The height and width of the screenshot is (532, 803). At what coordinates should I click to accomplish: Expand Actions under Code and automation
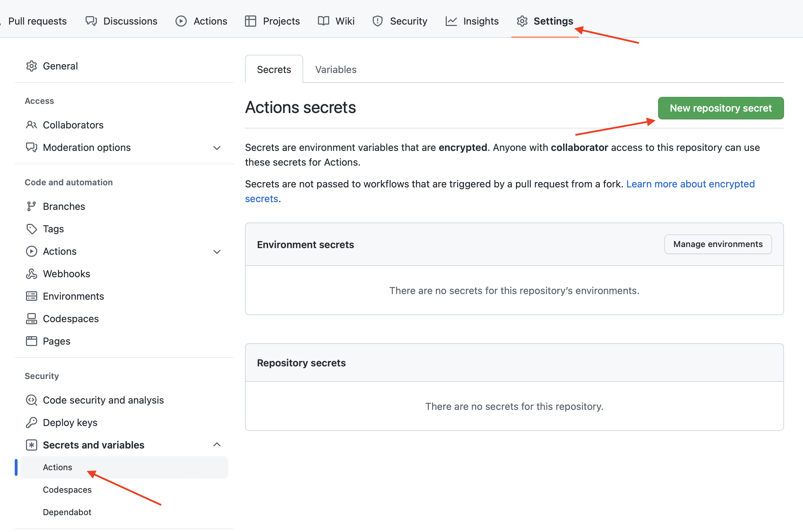click(217, 251)
